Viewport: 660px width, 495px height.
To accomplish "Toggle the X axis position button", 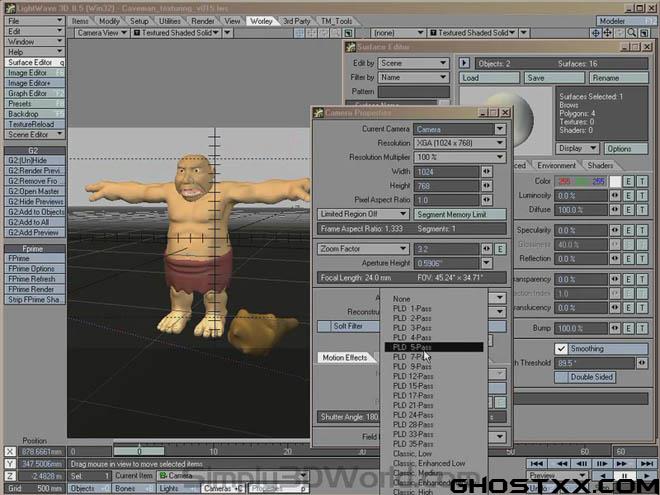I will point(10,452).
